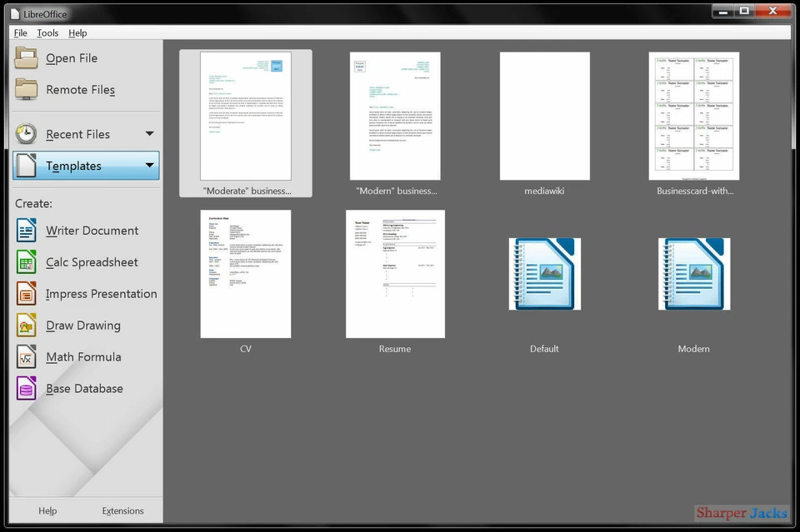
Task: Select the Modern template thumbnail
Action: coord(693,274)
